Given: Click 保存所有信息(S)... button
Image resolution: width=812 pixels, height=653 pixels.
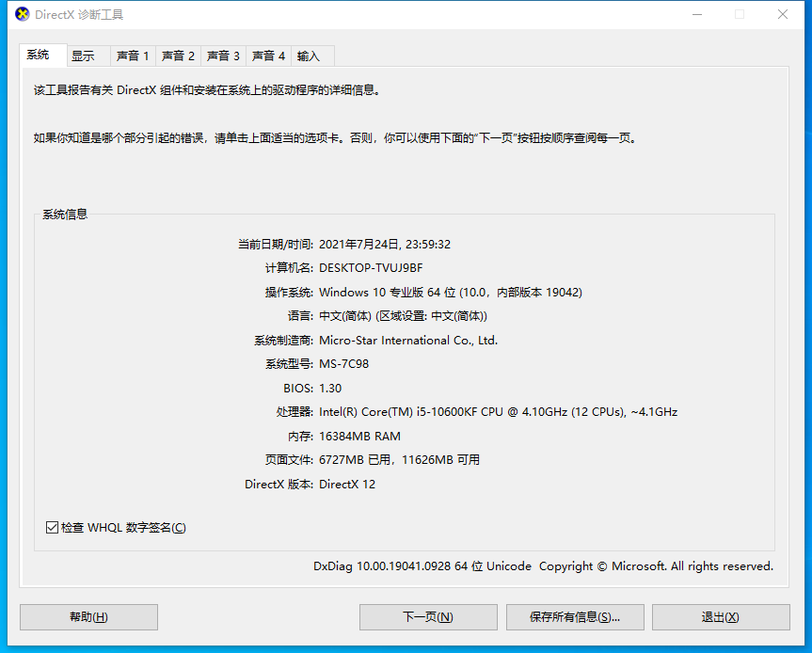Looking at the screenshot, I should point(575,616).
